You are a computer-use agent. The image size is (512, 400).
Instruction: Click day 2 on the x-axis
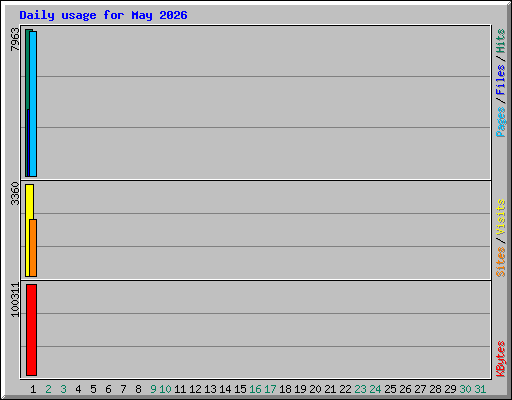(x=48, y=389)
